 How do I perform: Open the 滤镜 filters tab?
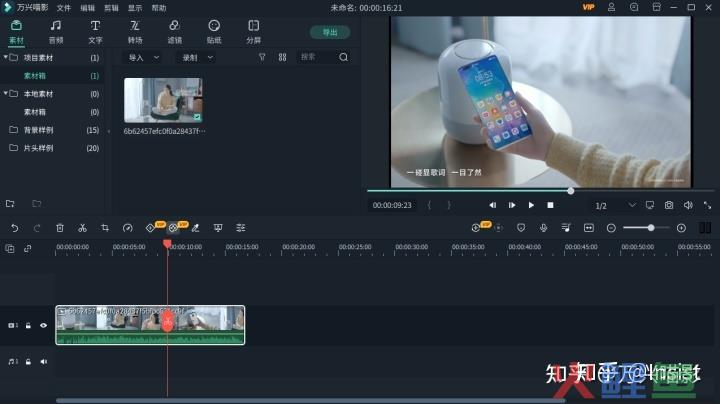tap(174, 32)
